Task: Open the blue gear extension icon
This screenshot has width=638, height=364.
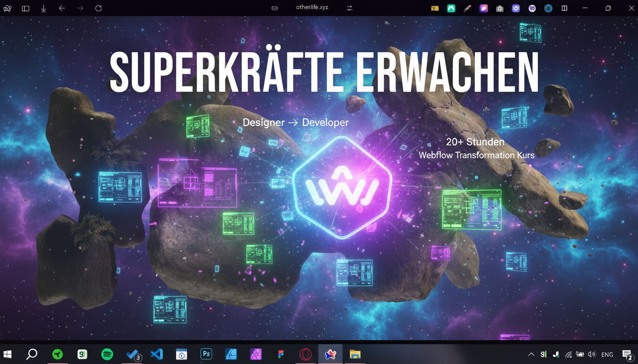Action: (x=516, y=8)
